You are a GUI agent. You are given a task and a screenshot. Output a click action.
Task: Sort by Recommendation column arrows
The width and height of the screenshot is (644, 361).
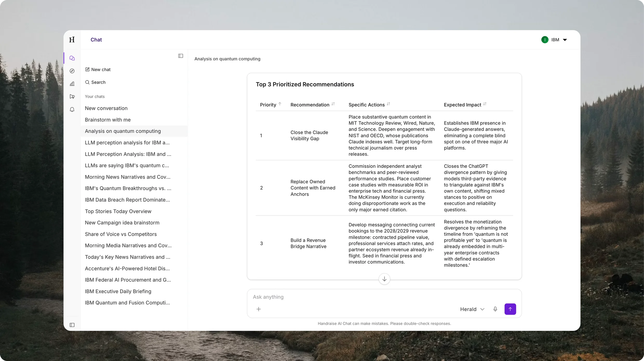(333, 104)
